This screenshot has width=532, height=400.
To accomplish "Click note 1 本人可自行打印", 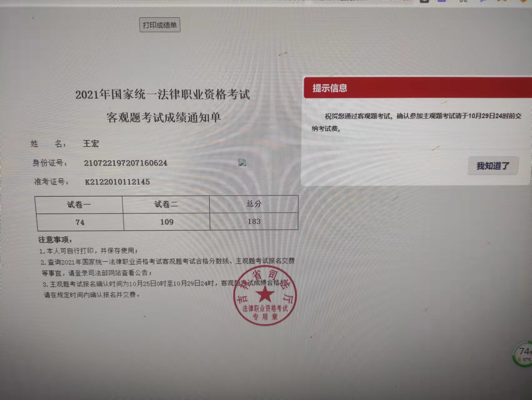I will (x=88, y=251).
